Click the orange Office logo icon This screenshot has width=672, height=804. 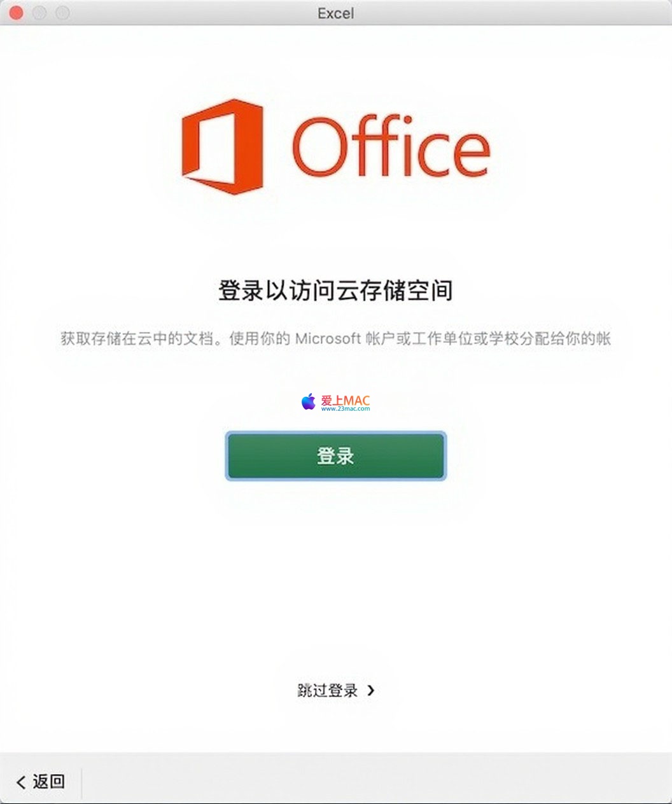coord(222,146)
